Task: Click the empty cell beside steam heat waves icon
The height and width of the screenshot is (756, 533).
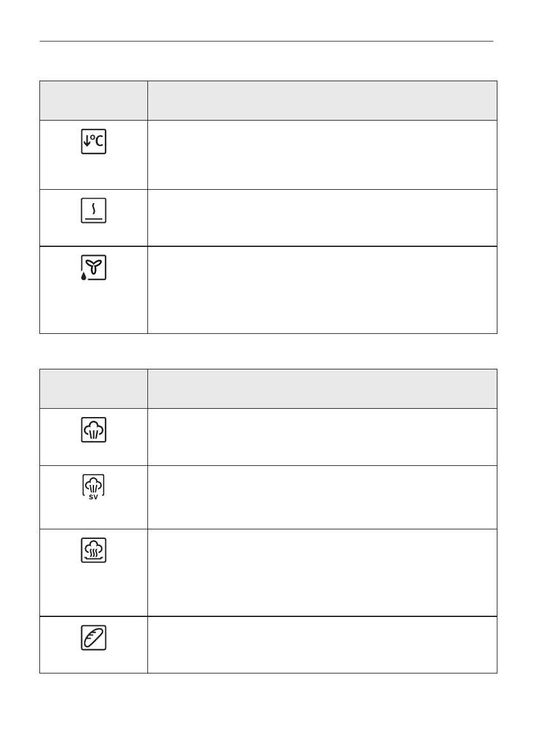Action: 321,573
